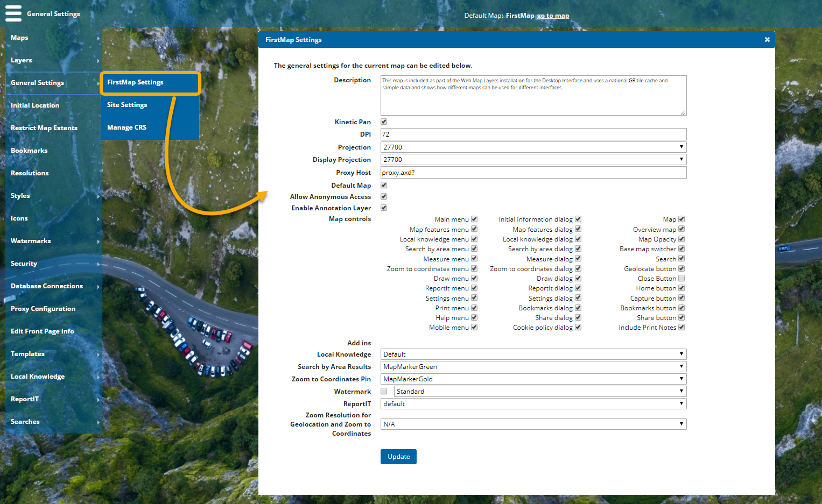
Task: Open Restrict Map Extents menu item
Action: click(44, 128)
